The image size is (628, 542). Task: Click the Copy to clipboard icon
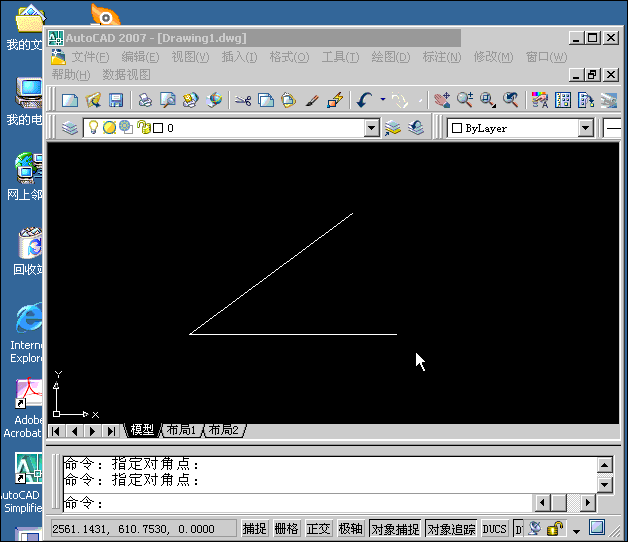tap(266, 100)
